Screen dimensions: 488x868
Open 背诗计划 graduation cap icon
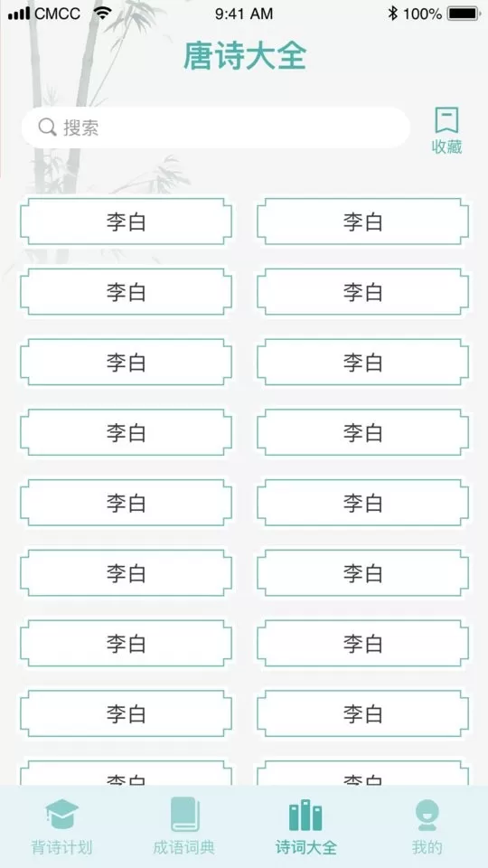62,815
